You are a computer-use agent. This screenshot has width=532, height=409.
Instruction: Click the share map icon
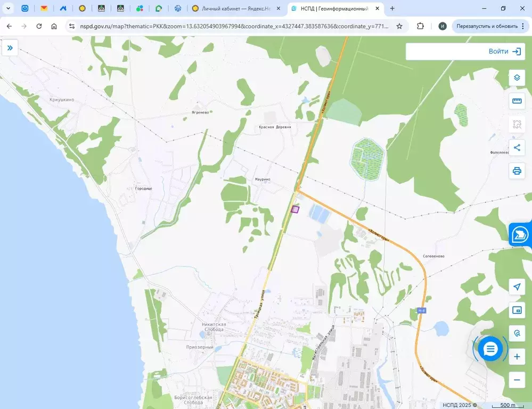516,148
